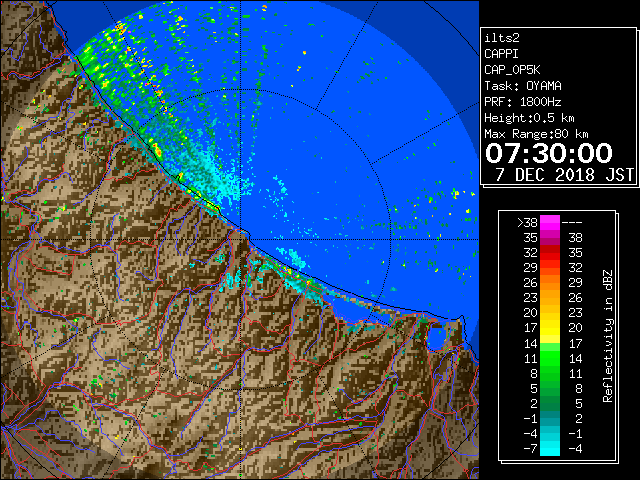Click the >38 legend value label

pos(527,223)
